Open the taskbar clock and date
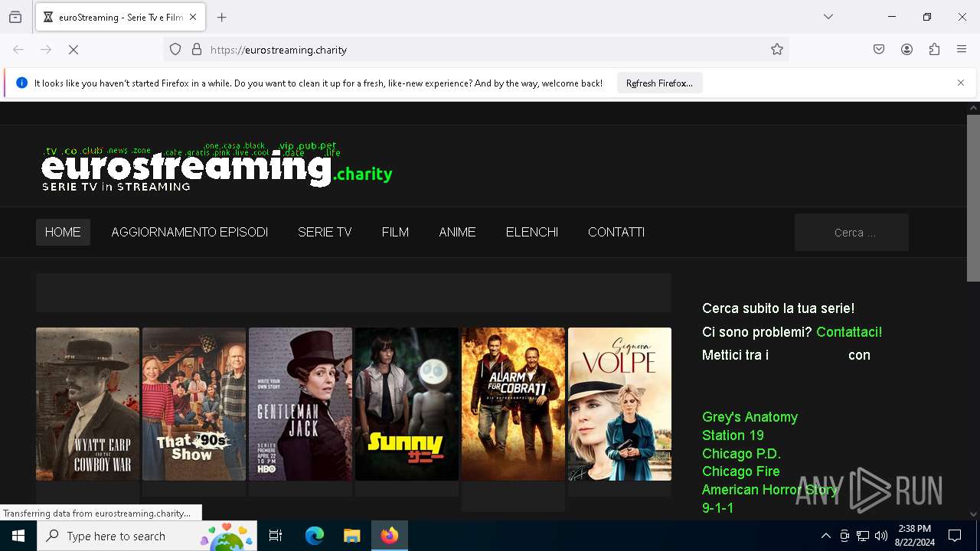 pos(914,536)
